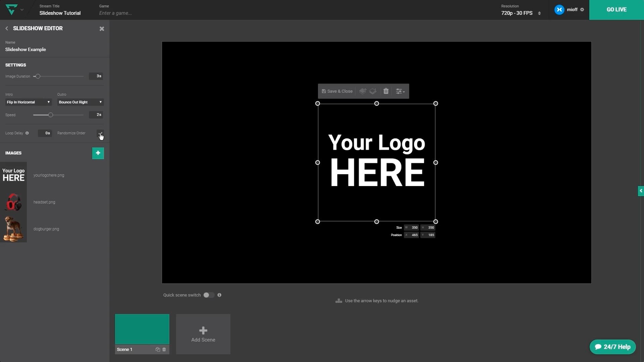Send asset backward with layer-down icon
This screenshot has width=644, height=362.
tap(373, 91)
